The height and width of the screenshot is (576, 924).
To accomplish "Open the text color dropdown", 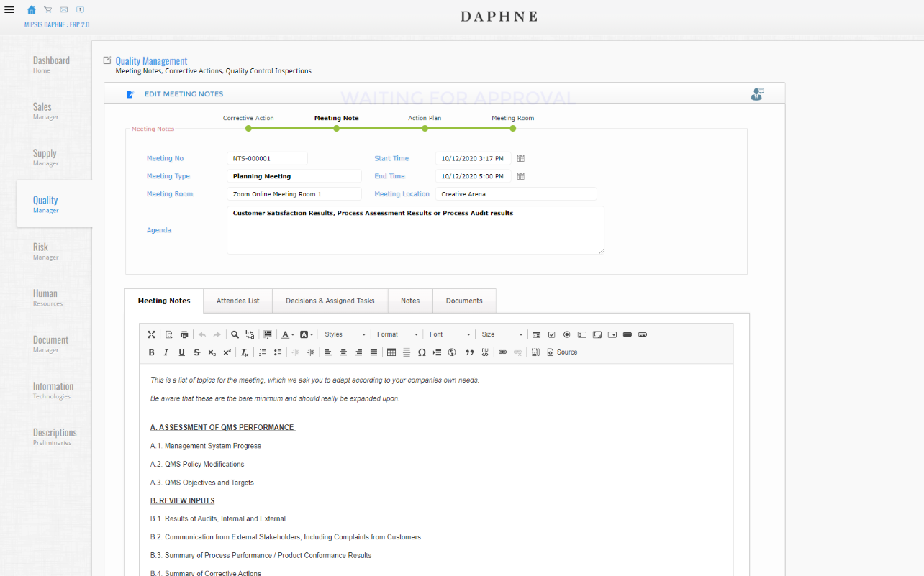I will click(x=288, y=334).
